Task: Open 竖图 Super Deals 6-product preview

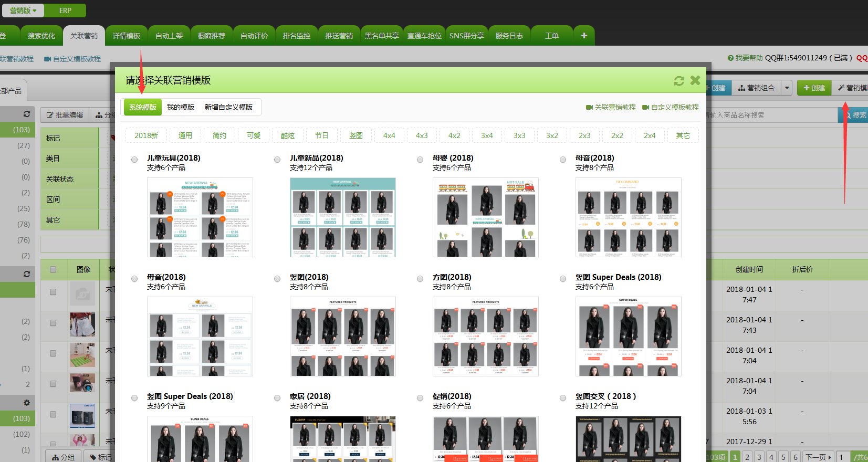Action: 629,337
